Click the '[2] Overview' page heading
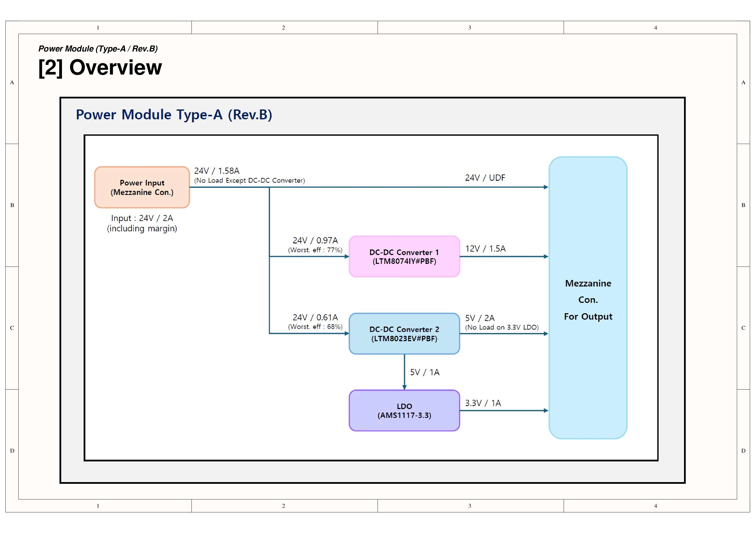Viewport: 756px width, 534px height. 100,68
